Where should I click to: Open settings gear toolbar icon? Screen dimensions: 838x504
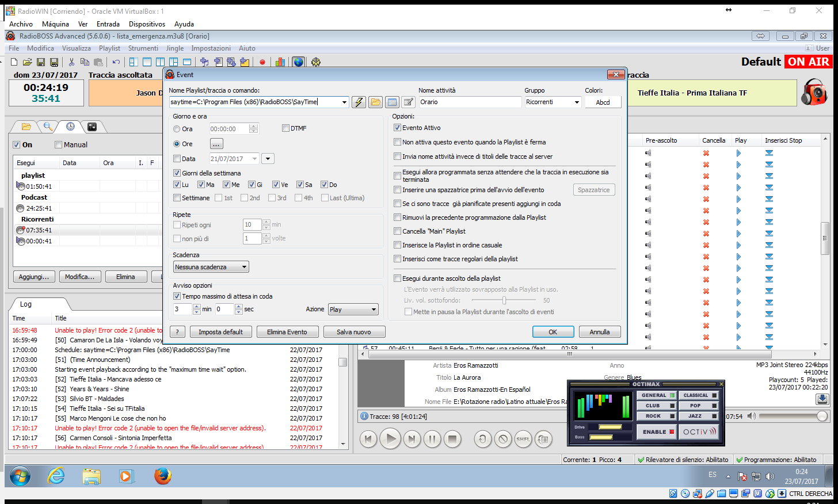click(x=316, y=62)
